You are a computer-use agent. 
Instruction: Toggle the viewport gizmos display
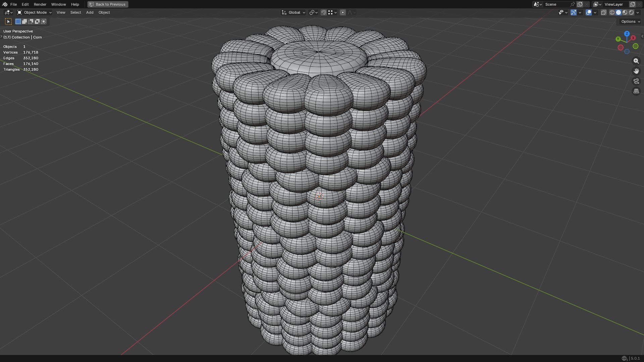(x=574, y=12)
